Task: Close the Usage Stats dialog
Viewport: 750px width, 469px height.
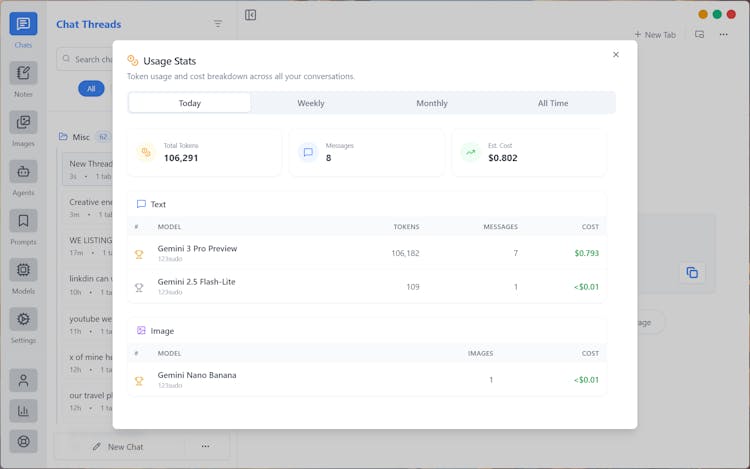Action: [616, 55]
